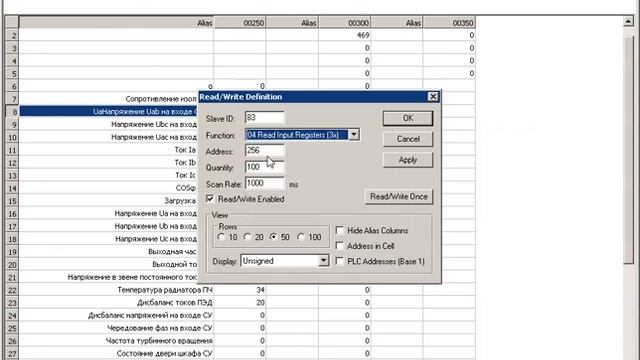Viewport: 640px width, 360px height.
Task: Click the Address field showing 256
Action: point(264,151)
